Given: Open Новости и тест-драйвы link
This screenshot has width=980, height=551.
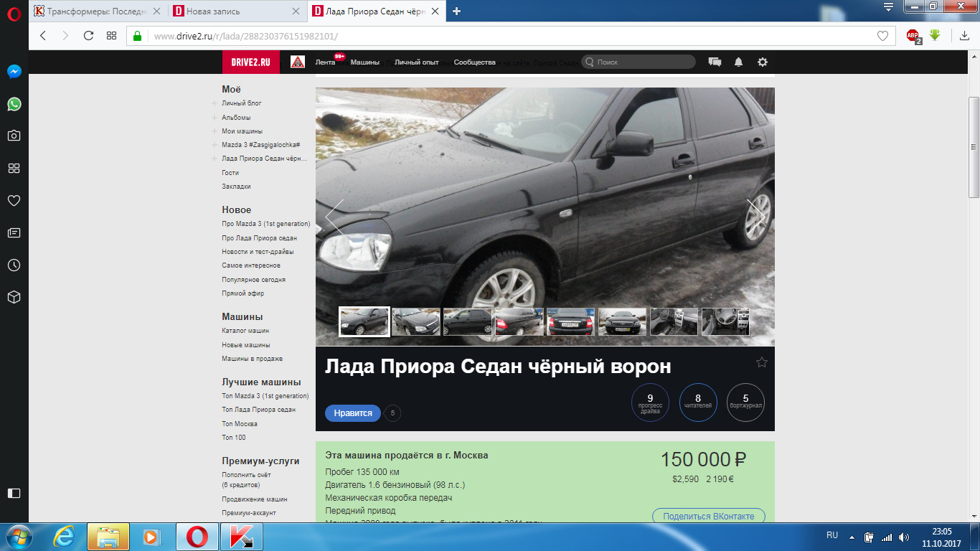Looking at the screenshot, I should 258,252.
